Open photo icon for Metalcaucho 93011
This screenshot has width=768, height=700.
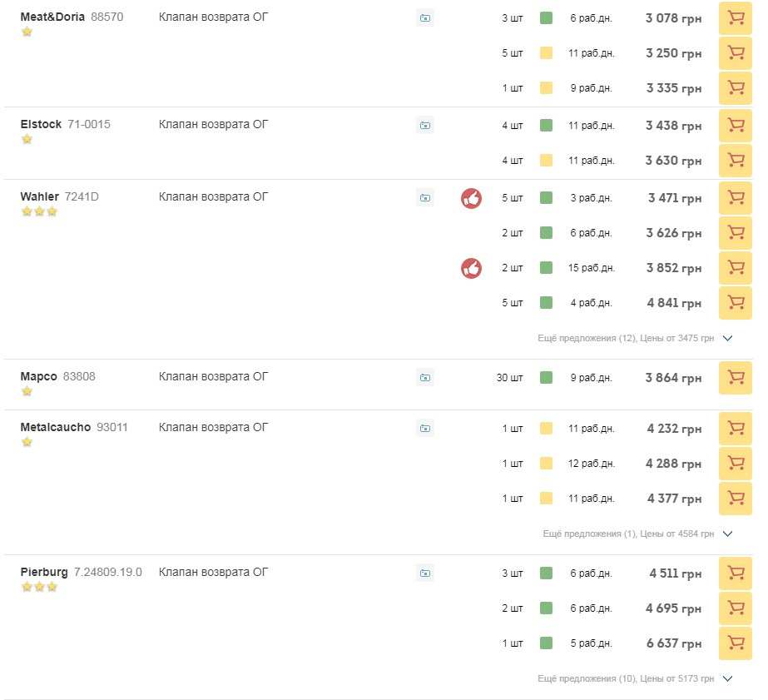click(x=424, y=429)
